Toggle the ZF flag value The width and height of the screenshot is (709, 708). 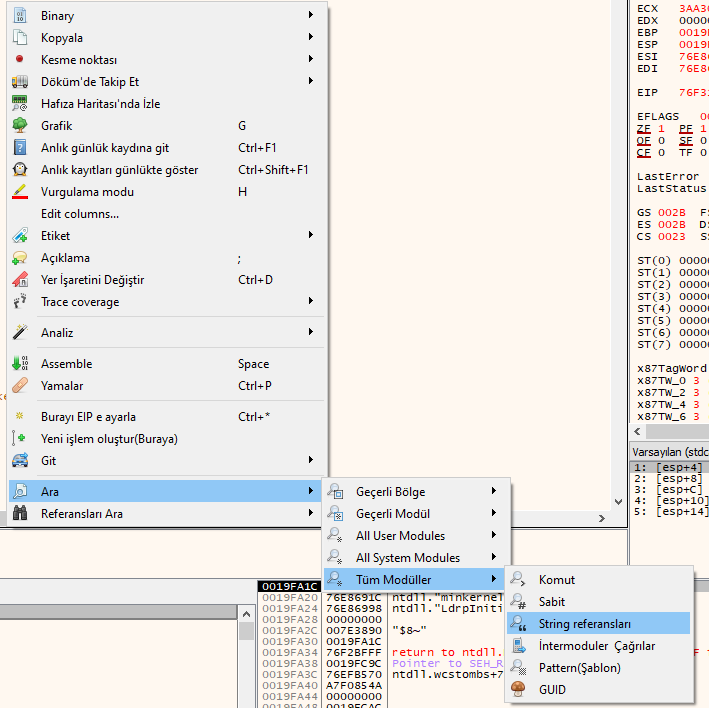click(x=661, y=129)
